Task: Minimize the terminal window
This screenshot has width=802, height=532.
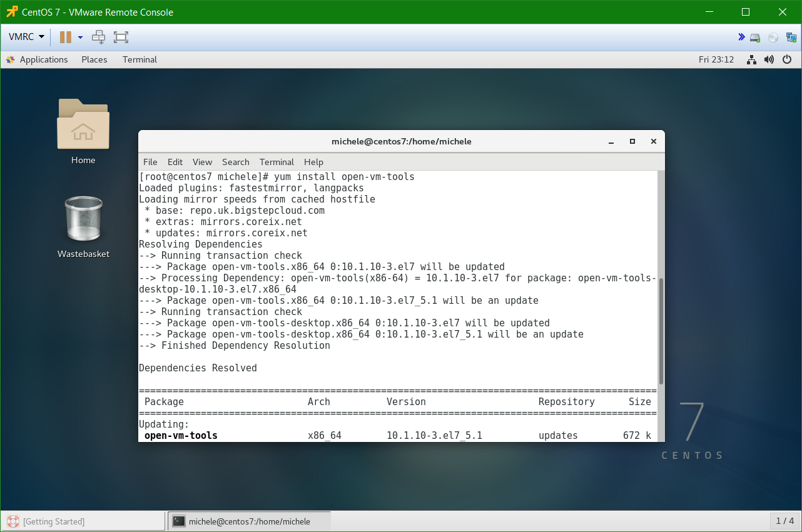Action: tap(611, 141)
